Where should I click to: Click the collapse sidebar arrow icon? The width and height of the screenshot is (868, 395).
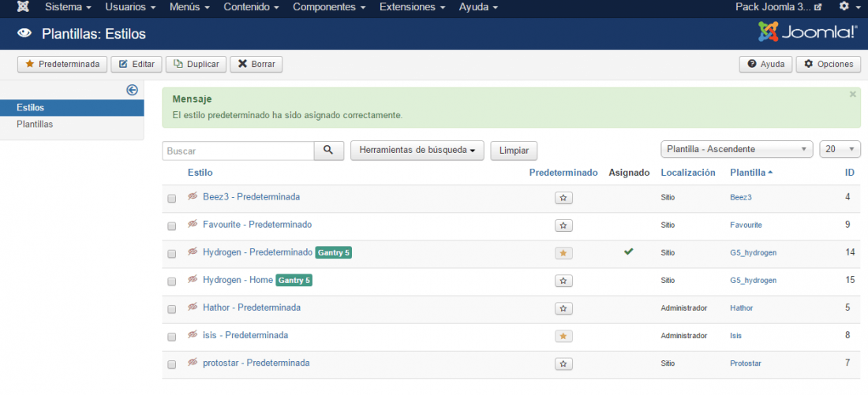pyautogui.click(x=132, y=90)
